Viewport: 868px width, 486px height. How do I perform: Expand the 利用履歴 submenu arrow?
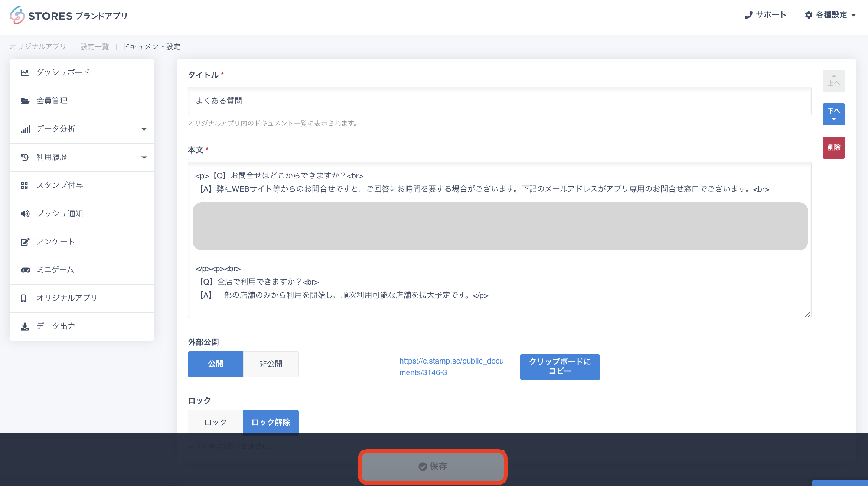coord(144,157)
